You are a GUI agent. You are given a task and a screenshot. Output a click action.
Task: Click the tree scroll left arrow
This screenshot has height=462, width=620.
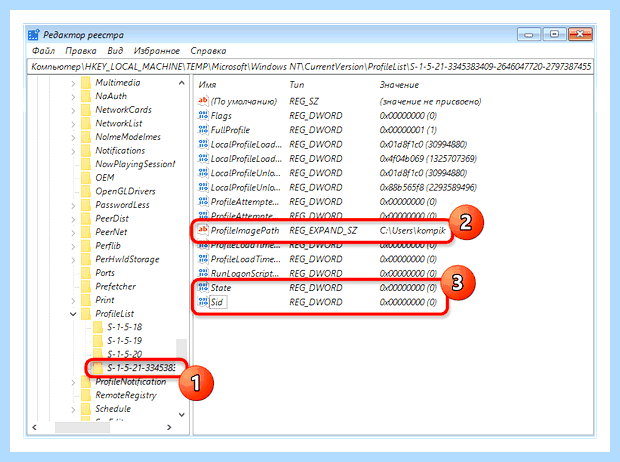[x=34, y=427]
